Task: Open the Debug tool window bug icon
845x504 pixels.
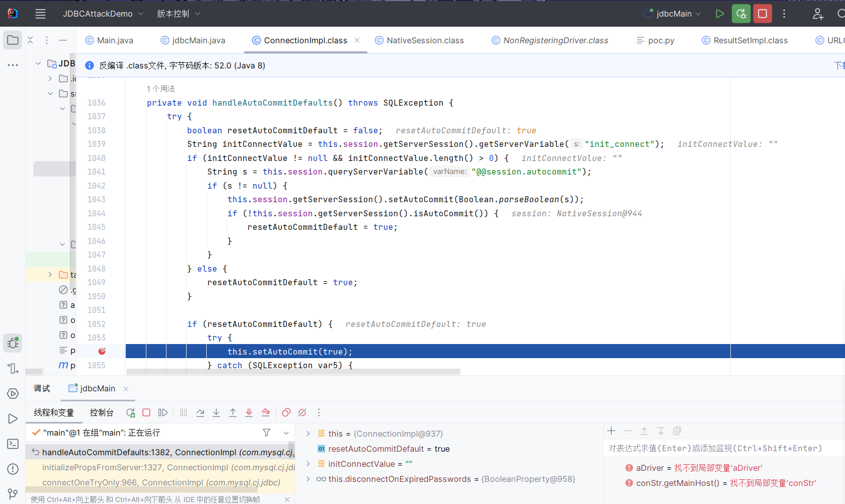Action: tap(13, 343)
